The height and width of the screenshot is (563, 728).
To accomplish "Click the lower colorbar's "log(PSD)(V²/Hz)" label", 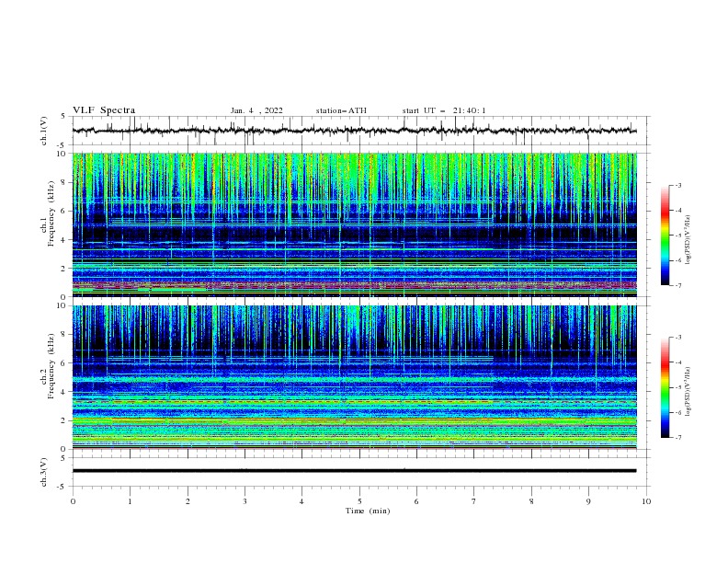I will 688,392.
